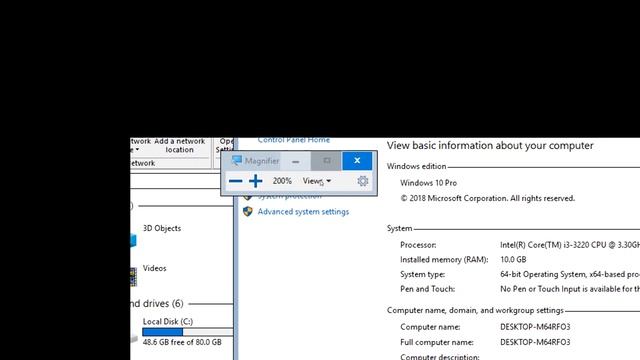Click Add a network location button

pos(180,145)
